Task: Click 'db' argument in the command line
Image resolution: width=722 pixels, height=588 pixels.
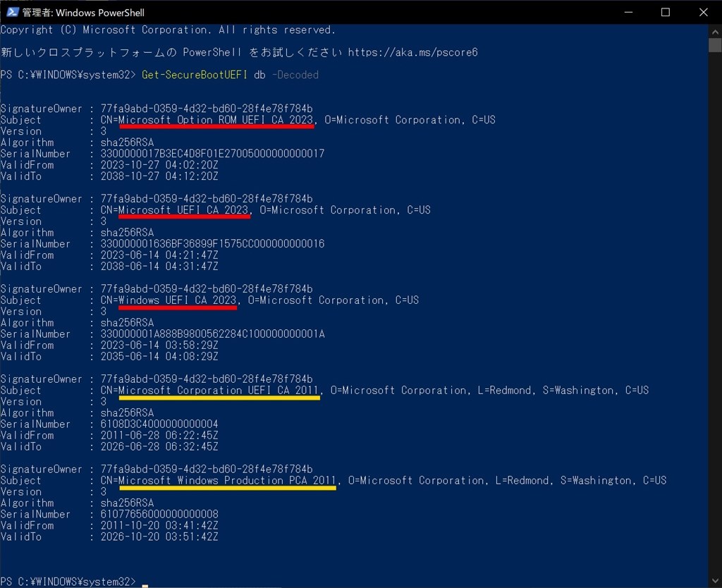Action: pos(259,75)
